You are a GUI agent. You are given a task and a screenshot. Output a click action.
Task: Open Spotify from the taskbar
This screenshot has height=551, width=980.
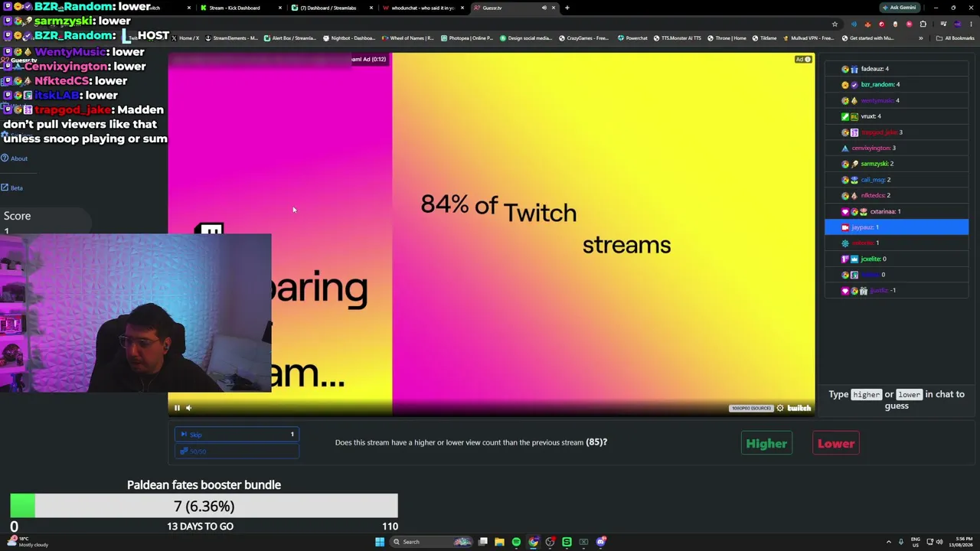(516, 542)
